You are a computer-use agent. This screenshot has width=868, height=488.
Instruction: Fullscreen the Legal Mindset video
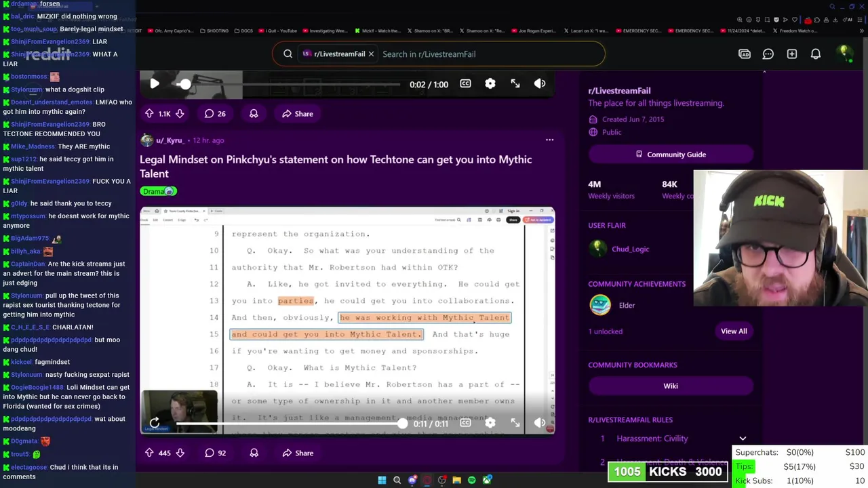tap(515, 423)
